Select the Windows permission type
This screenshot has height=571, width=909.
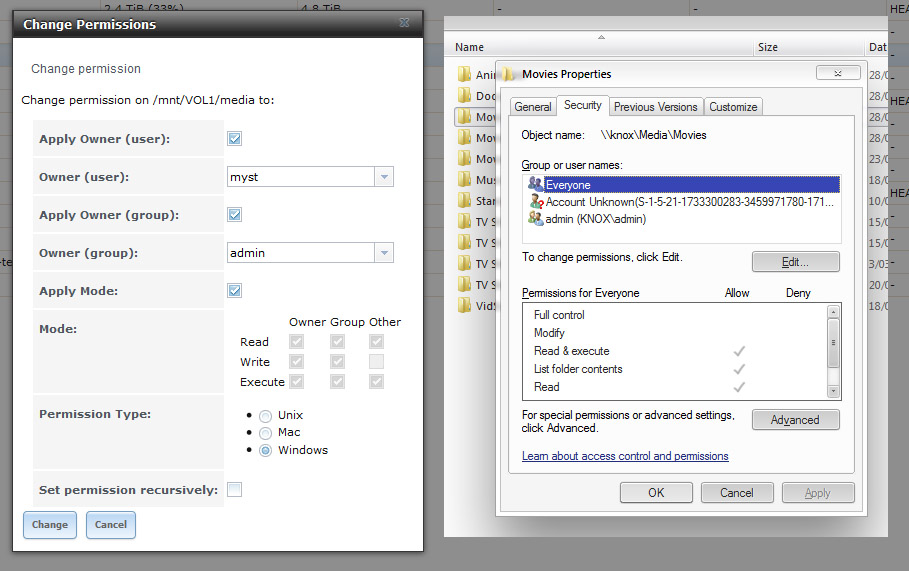coord(265,450)
